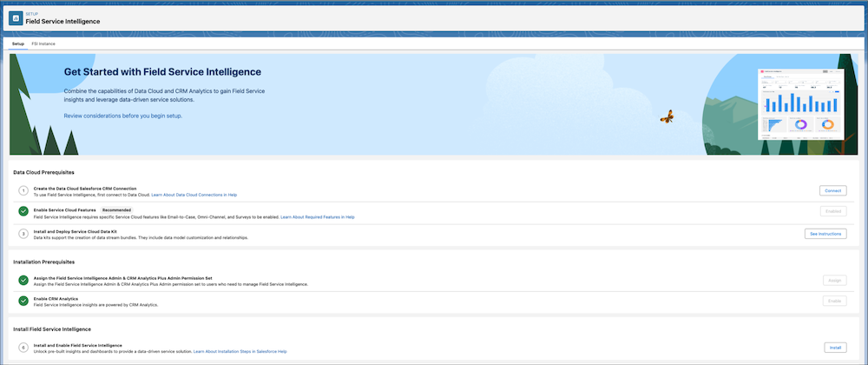Click the disabled Enable button

pyautogui.click(x=834, y=301)
